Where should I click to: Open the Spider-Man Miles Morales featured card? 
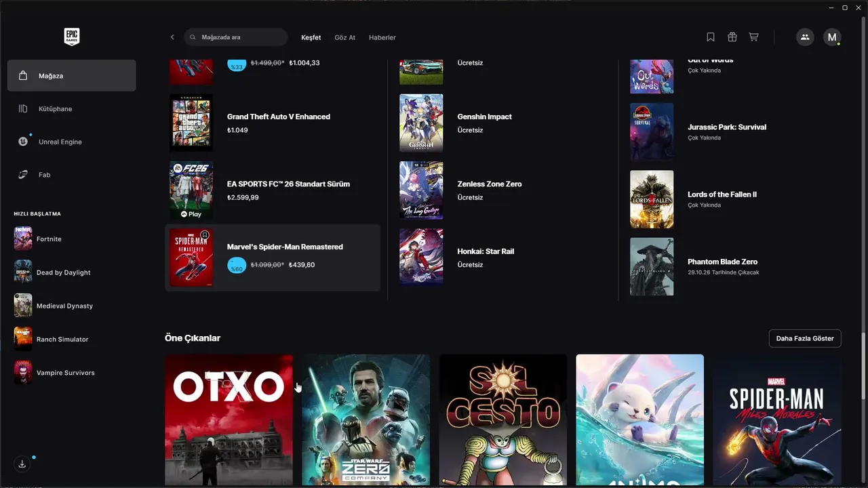tap(777, 420)
